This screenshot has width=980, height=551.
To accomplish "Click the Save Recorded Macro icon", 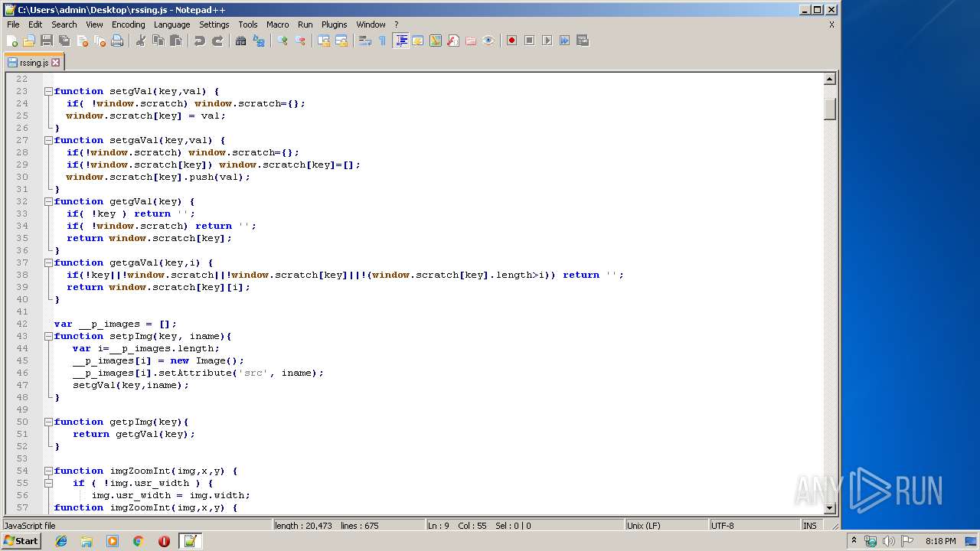I will click(x=582, y=41).
